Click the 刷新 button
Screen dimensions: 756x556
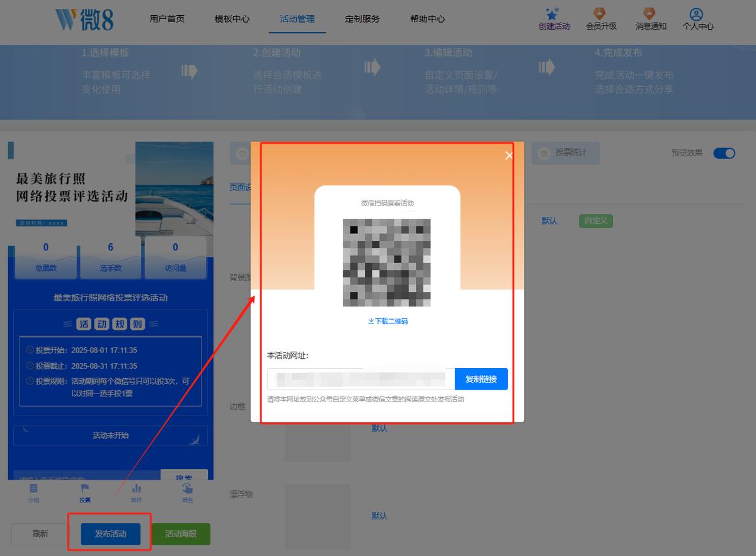[40, 534]
